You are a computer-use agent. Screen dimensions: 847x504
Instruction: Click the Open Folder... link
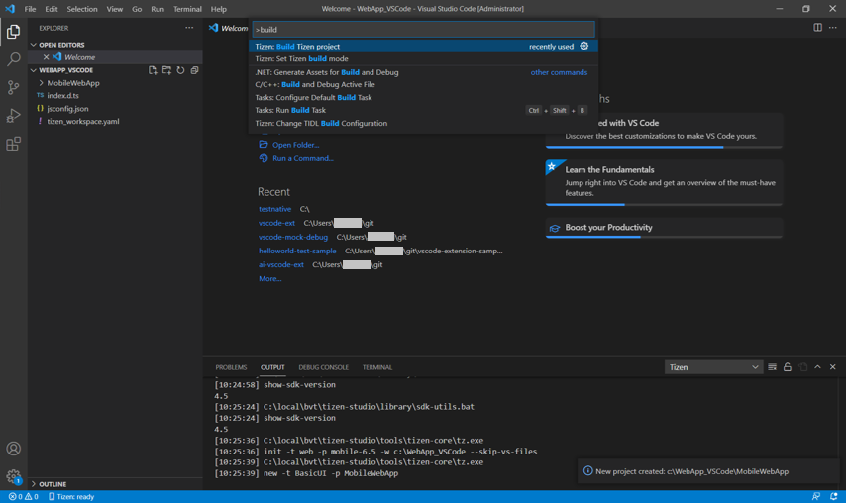295,145
